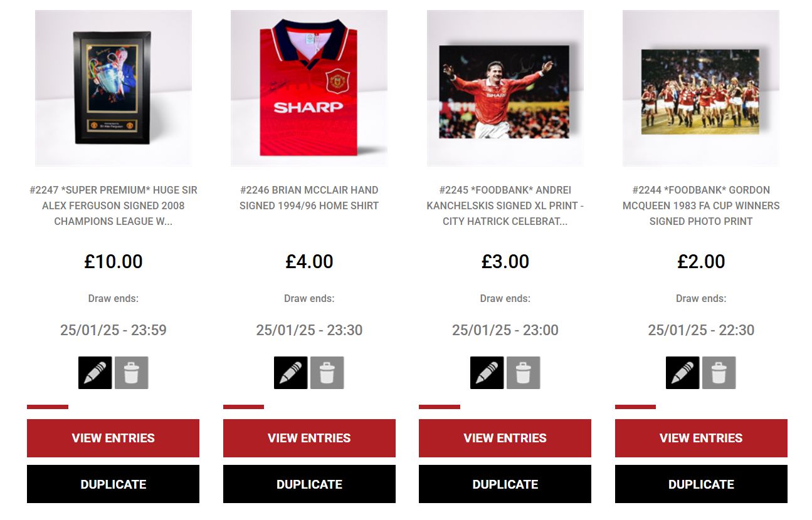View entries for the £10.00 Ferguson draw

113,438
